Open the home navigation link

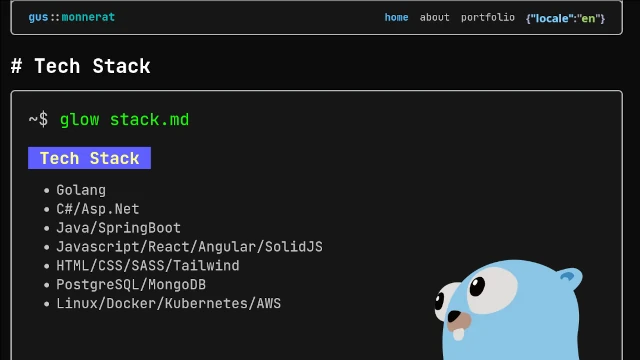coord(396,18)
